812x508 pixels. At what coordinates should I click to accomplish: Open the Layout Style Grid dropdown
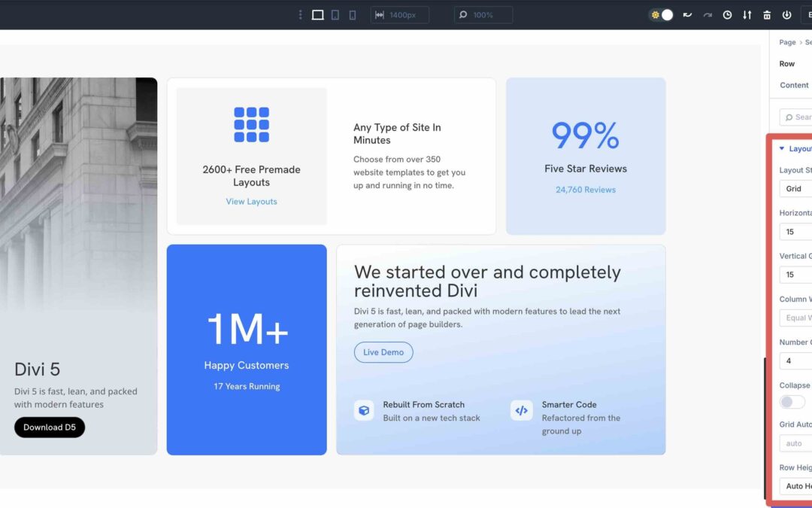[797, 188]
